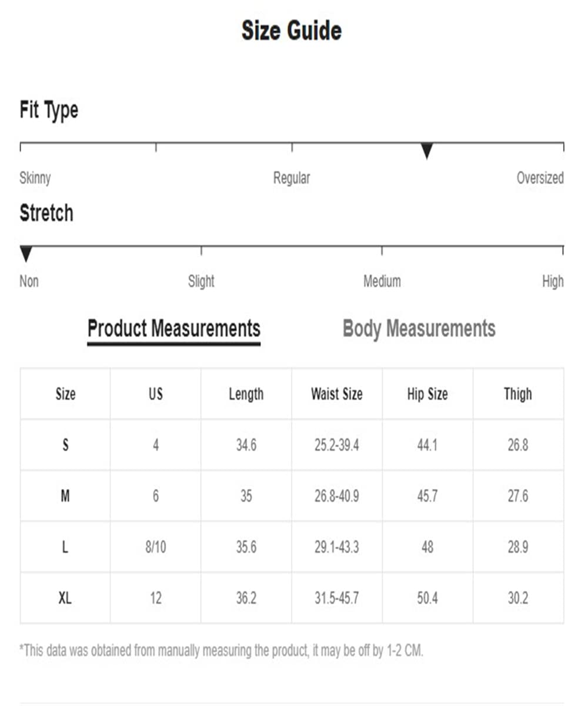588x706 pixels.
Task: Click the High label on Stretch scale
Action: (553, 281)
